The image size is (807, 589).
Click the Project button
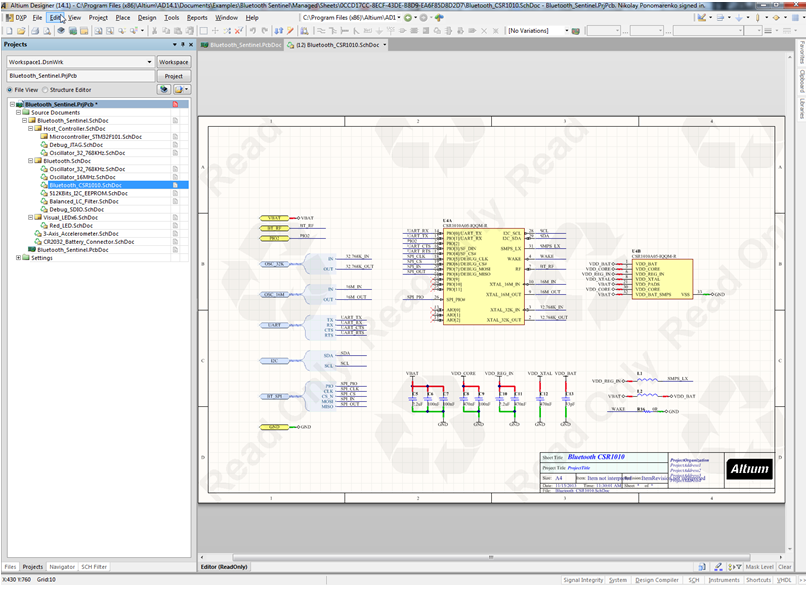tap(173, 76)
